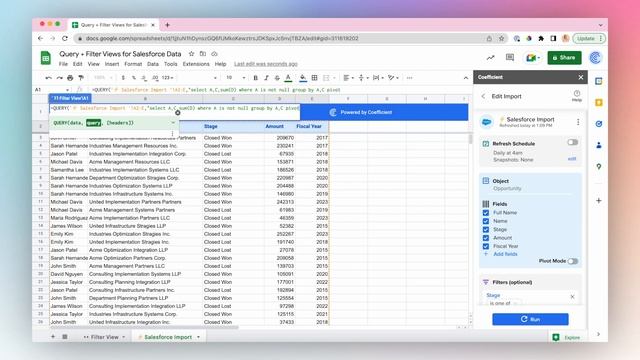Viewport: 640px width, 360px height.
Task: Switch to the Filter View sheet tab
Action: 104,337
